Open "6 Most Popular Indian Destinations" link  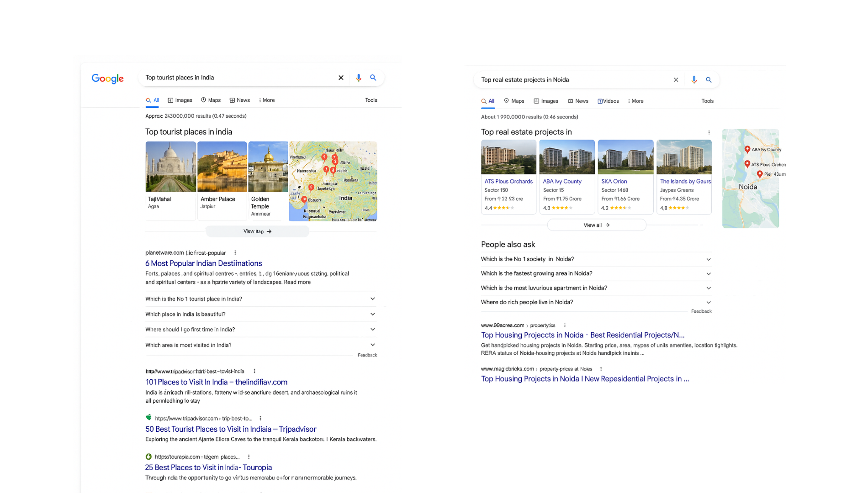(204, 263)
